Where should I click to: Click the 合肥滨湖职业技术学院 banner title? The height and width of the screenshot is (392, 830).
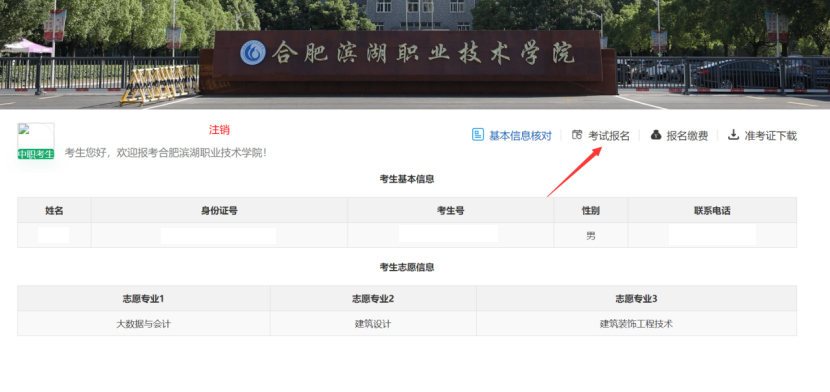(x=423, y=53)
